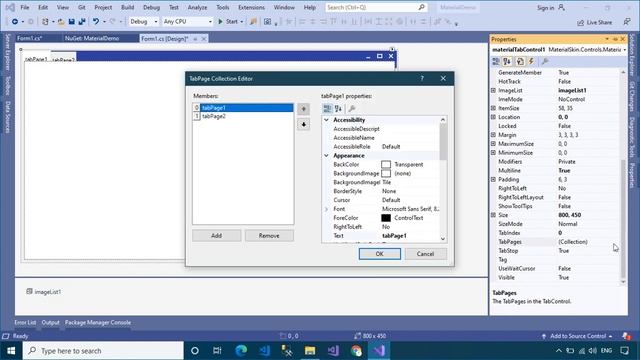Click Cancel in TabPage Collection Editor

[x=425, y=254]
